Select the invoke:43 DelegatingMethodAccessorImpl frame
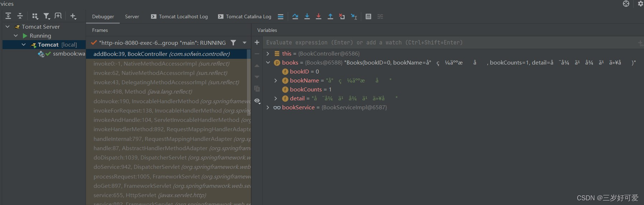 [x=167, y=82]
